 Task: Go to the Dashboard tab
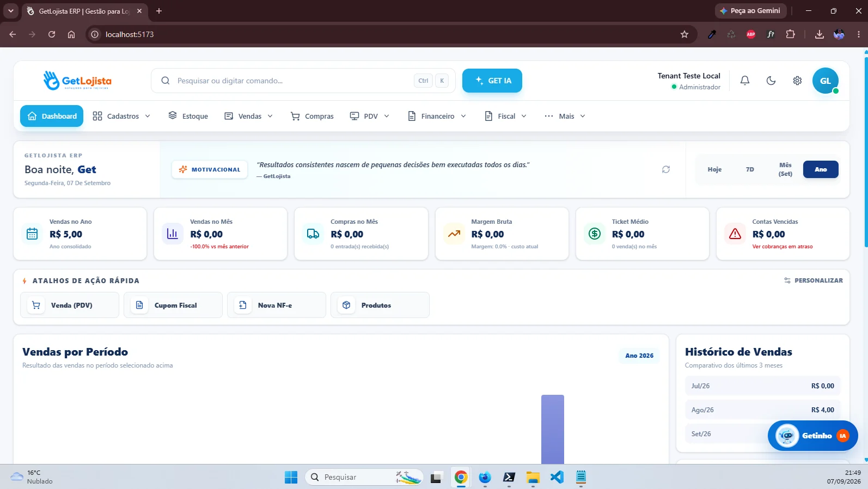click(x=52, y=116)
